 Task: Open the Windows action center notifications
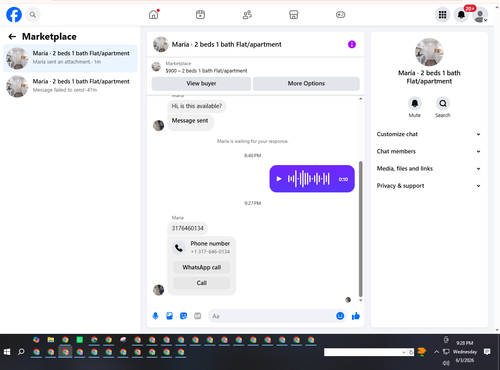pyautogui.click(x=487, y=352)
